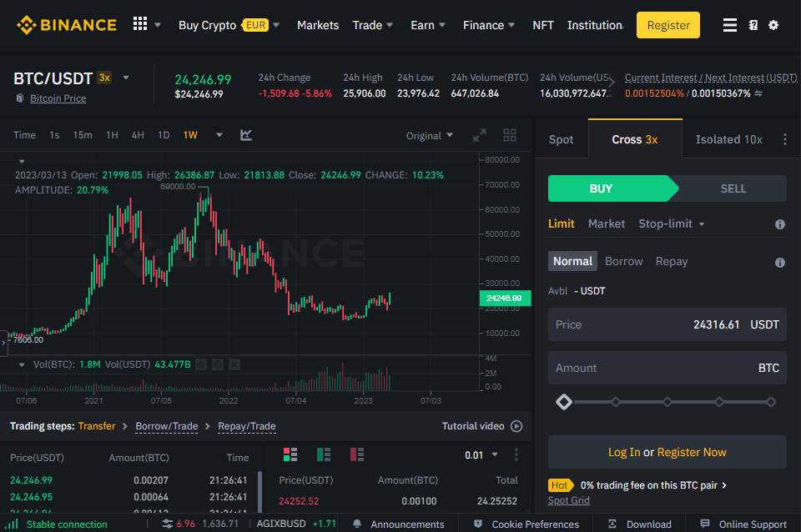801x532 pixels.
Task: Open volume indicator settings icon
Action: point(218,364)
